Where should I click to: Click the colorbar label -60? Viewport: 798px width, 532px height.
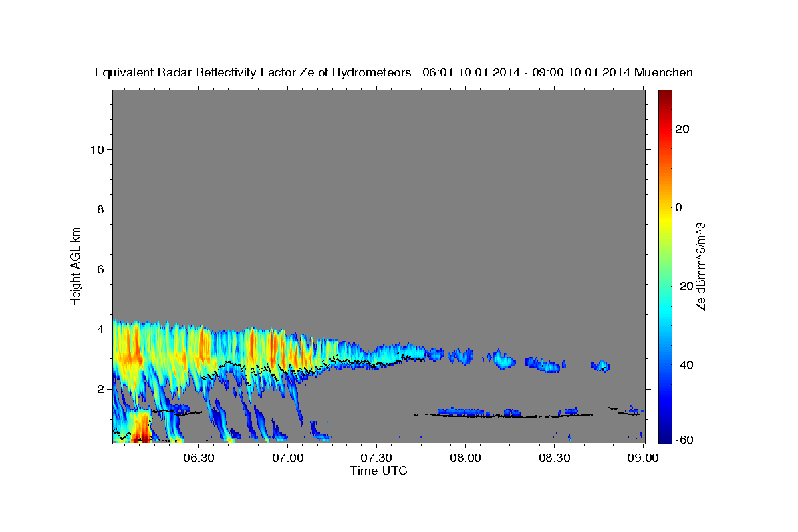pos(684,440)
